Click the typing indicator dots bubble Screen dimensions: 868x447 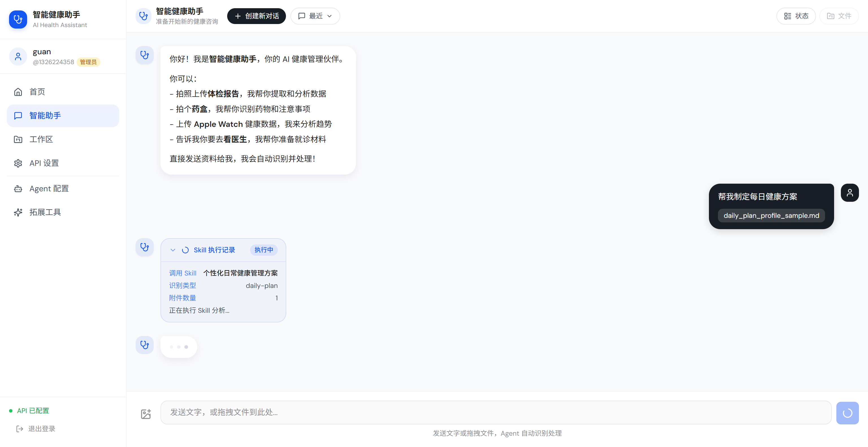coord(179,347)
